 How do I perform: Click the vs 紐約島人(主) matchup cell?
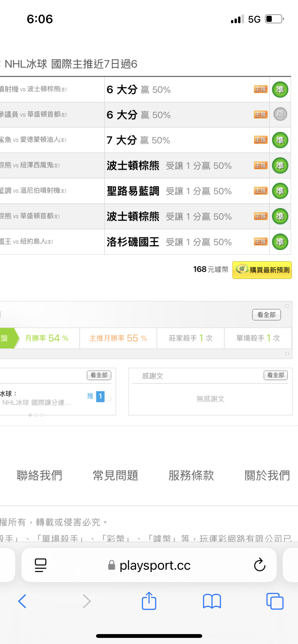pos(52,242)
